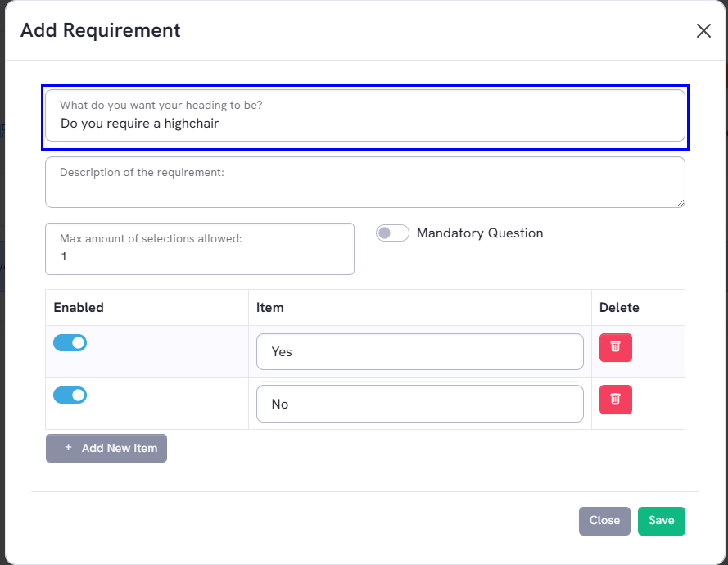The width and height of the screenshot is (728, 565).
Task: Add a new item to the list
Action: tap(106, 448)
